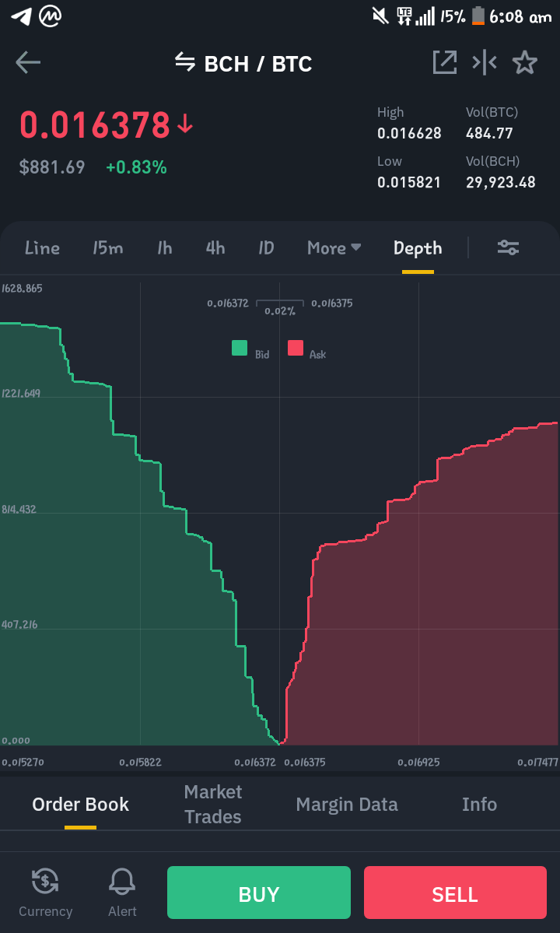This screenshot has height=933, width=560.
Task: Tap CoinMarketCap notification icon in status bar
Action: coord(51,16)
